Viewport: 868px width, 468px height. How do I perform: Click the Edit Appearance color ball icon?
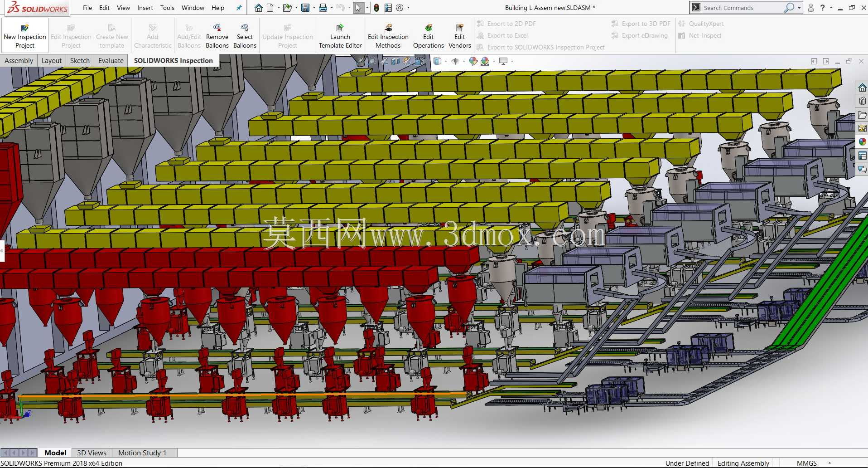click(473, 61)
